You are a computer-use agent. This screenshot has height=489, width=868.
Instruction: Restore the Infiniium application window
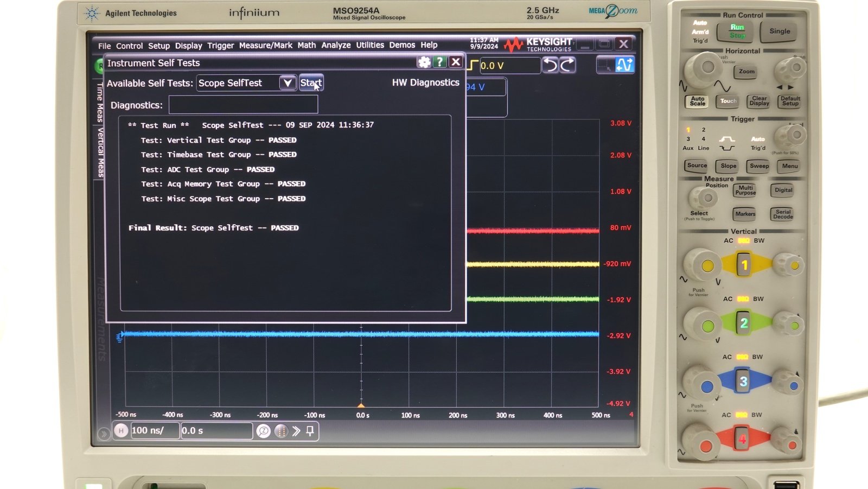[604, 44]
